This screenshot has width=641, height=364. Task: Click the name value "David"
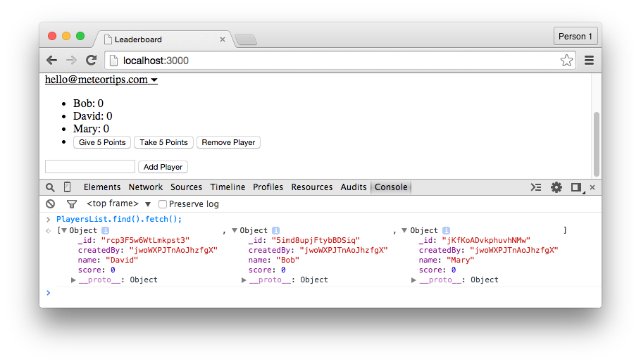click(122, 261)
